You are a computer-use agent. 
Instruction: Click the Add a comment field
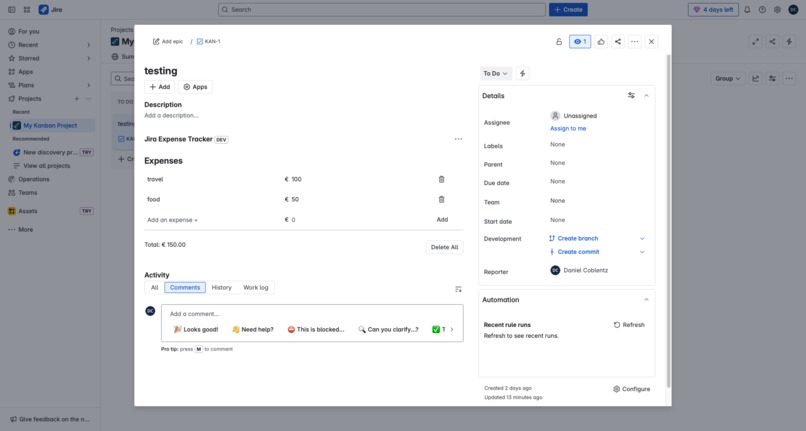pos(312,314)
